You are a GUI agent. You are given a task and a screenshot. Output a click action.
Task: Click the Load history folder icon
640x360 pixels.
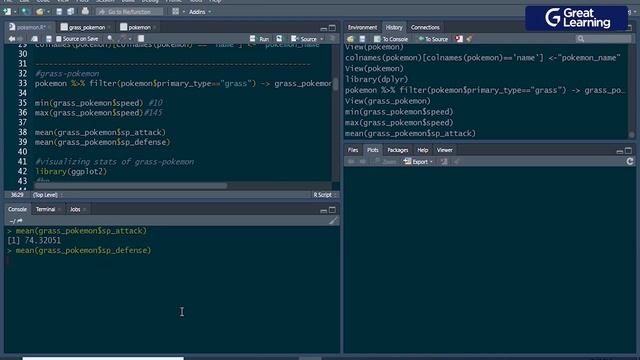pos(350,39)
